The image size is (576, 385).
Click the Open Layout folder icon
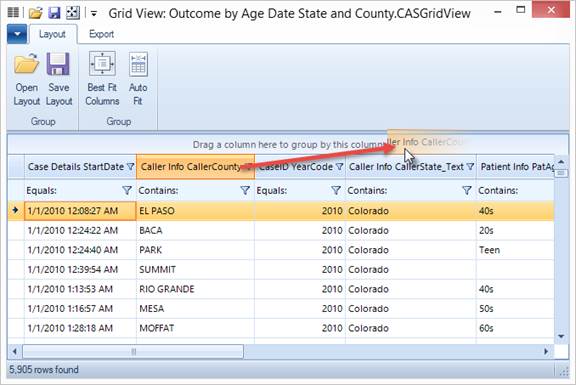[26, 64]
